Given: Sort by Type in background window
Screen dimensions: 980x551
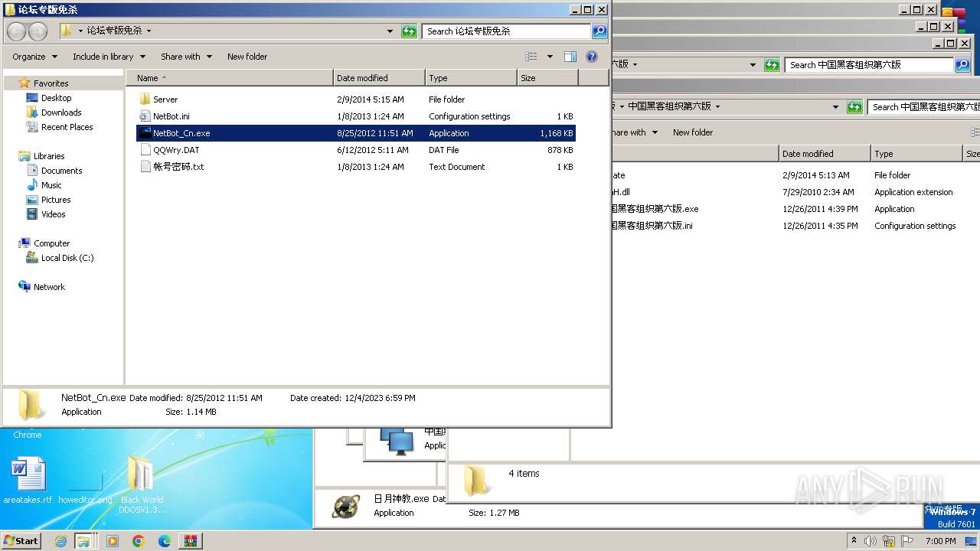Looking at the screenshot, I should (916, 154).
